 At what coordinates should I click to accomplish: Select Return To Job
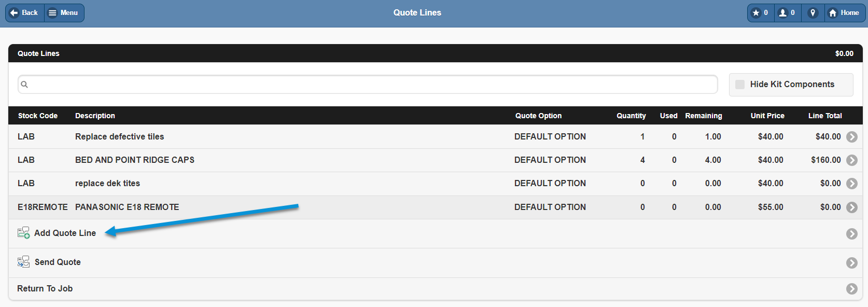pos(45,289)
